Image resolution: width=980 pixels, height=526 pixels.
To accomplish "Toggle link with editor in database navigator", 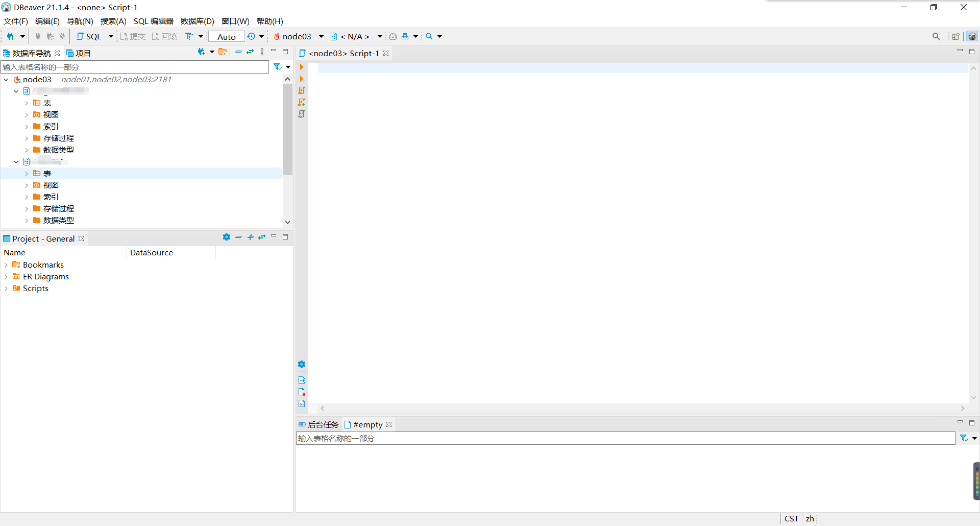I will point(250,52).
